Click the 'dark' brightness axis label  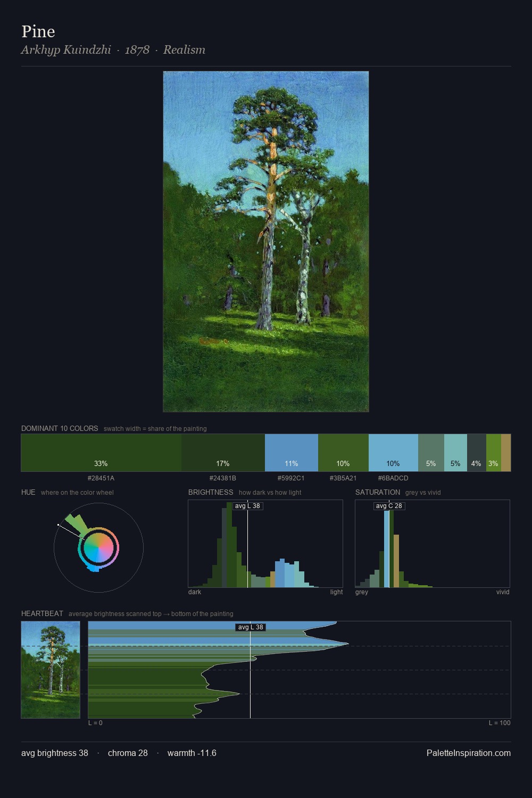pos(195,592)
